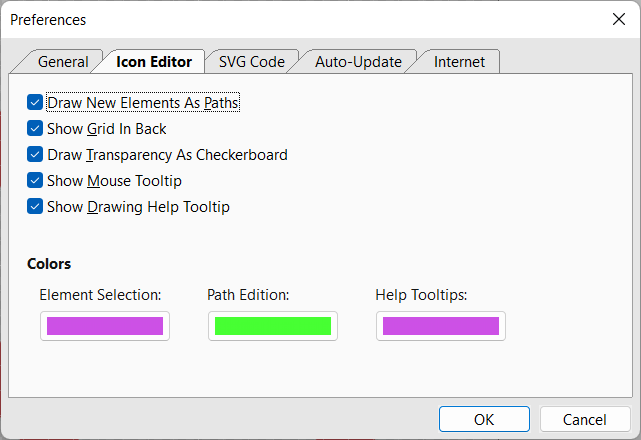This screenshot has height=440, width=641.
Task: Uncheck Show Drawing Help Tooltip
Action: click(36, 207)
